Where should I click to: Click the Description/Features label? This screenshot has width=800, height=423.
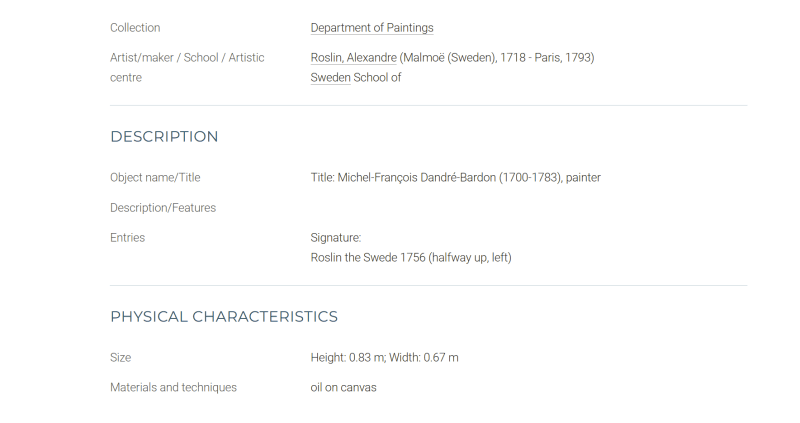click(x=163, y=208)
